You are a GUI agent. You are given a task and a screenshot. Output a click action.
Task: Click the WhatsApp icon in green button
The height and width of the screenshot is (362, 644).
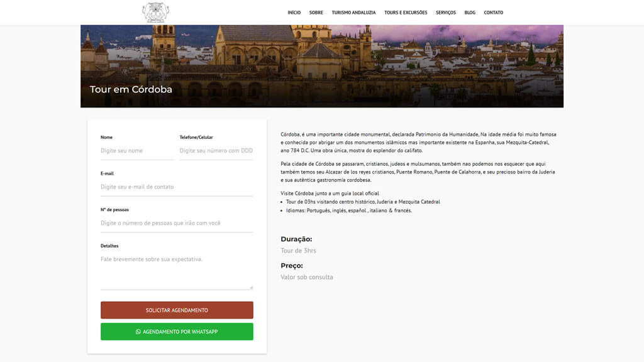(x=138, y=332)
